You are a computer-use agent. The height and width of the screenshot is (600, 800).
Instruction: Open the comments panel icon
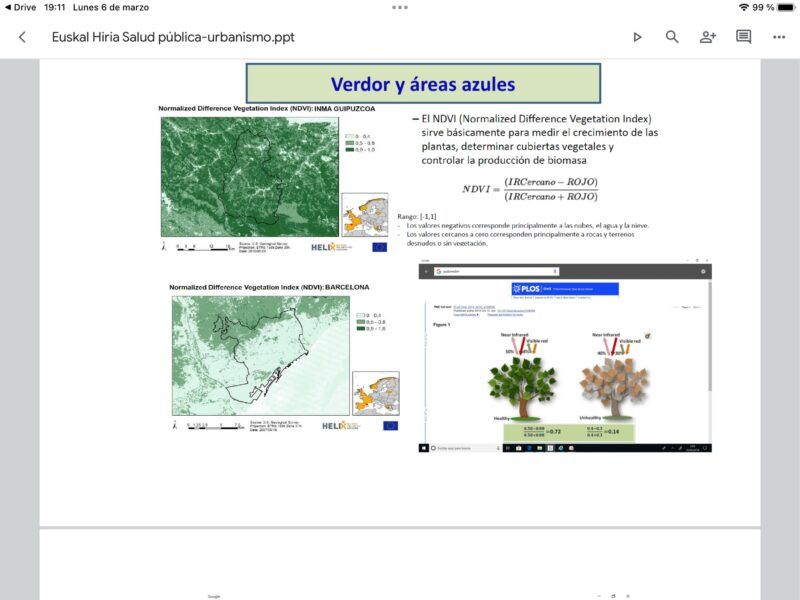[743, 37]
